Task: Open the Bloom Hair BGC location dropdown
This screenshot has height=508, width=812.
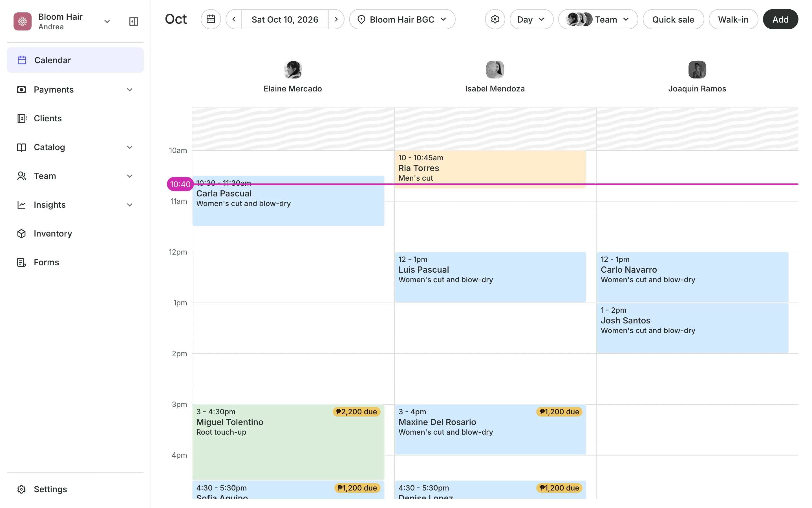Action: (x=402, y=19)
